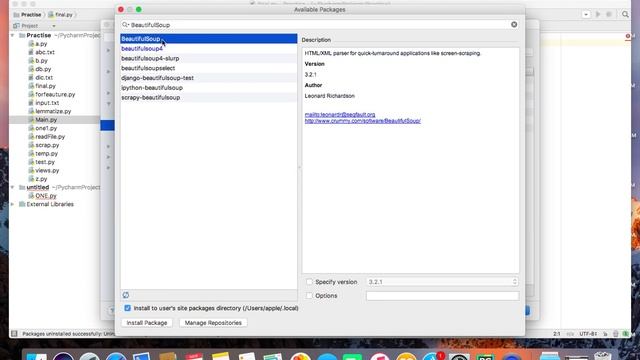Click Manage Repositories button
The width and height of the screenshot is (640, 360).
click(x=213, y=323)
